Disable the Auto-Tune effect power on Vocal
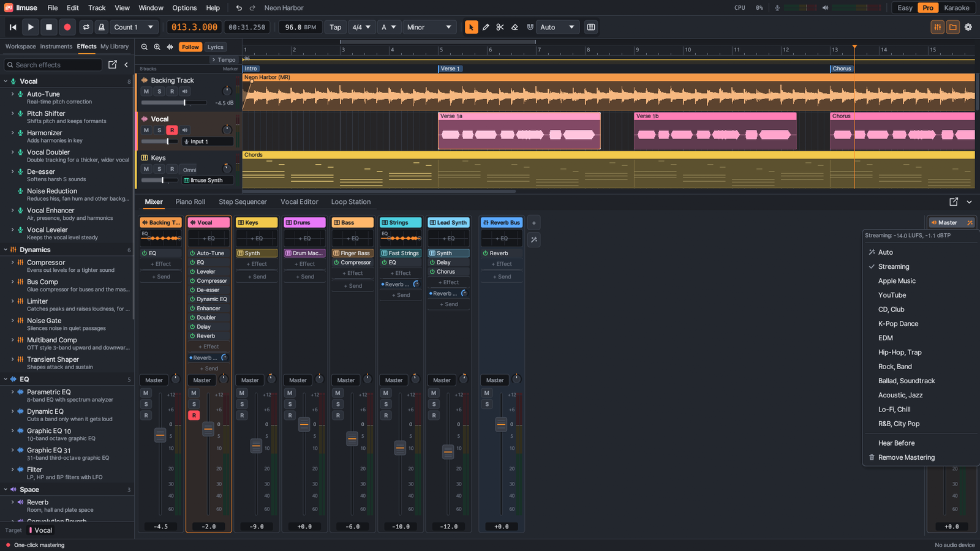The width and height of the screenshot is (980, 551). [x=192, y=253]
